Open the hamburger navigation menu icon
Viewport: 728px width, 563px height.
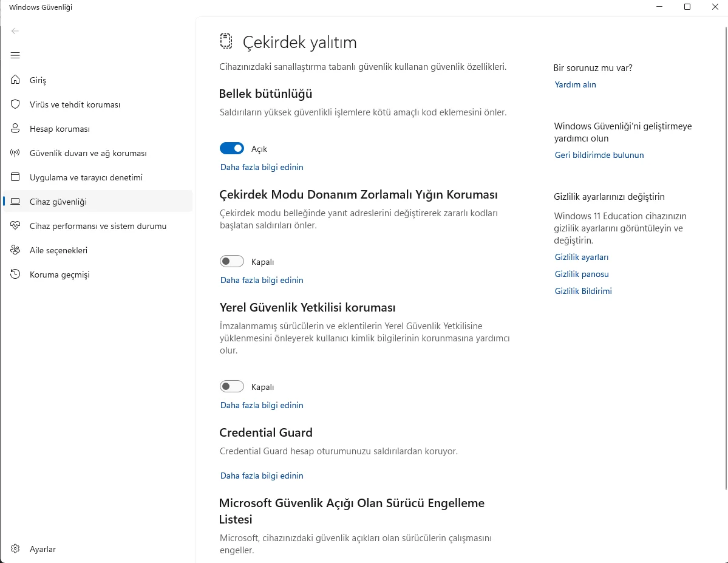click(15, 55)
